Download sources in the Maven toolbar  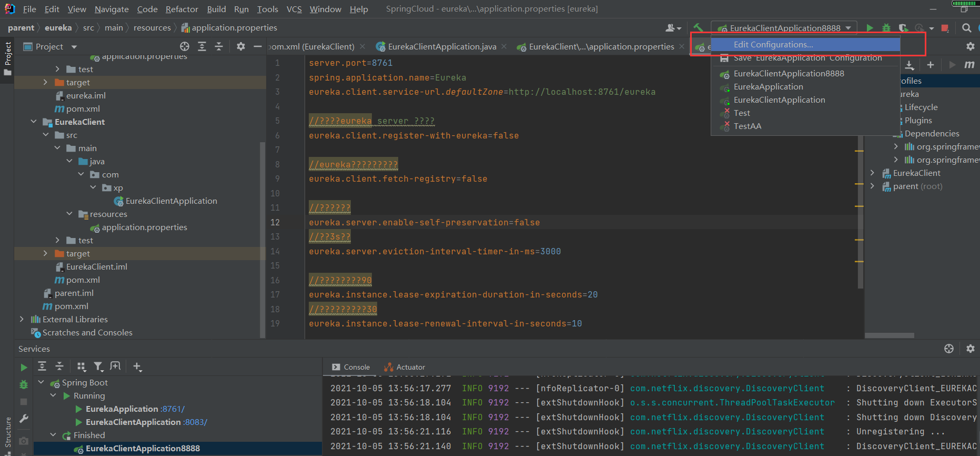pos(910,65)
